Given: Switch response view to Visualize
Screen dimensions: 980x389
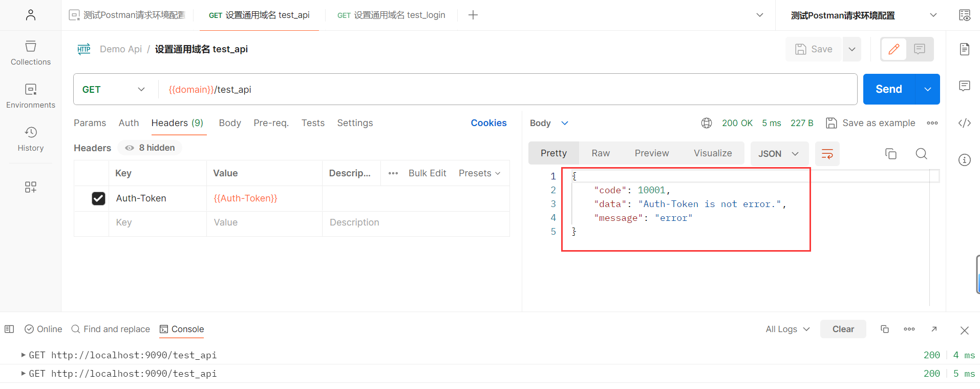Looking at the screenshot, I should (713, 153).
